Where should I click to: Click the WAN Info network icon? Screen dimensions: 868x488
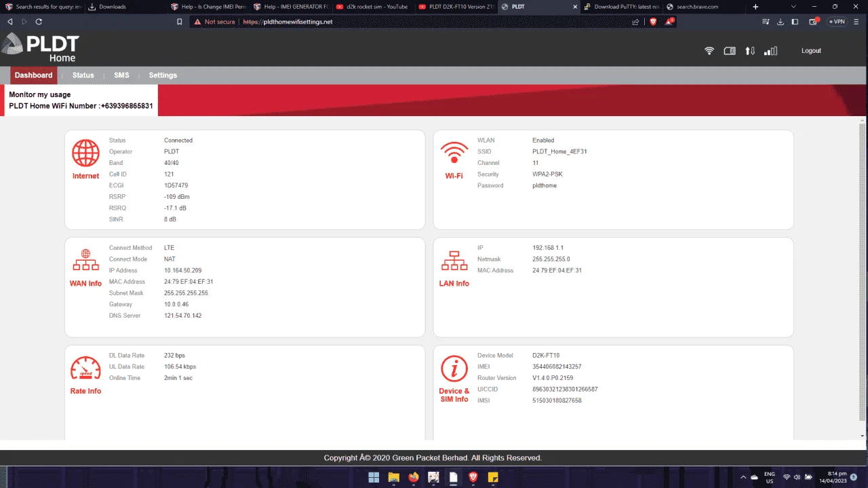[85, 261]
